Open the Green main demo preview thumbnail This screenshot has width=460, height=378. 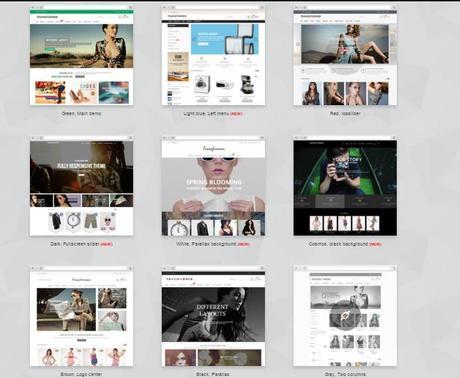(81, 55)
